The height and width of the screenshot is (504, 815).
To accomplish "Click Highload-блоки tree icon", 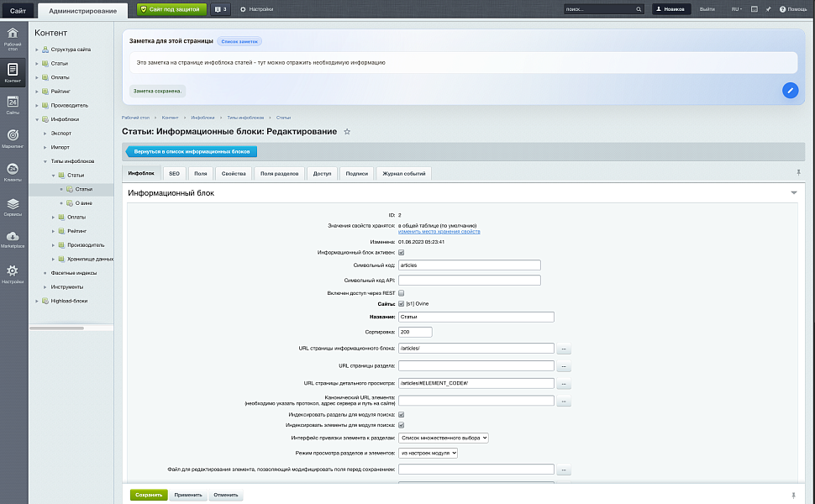I will [45, 301].
